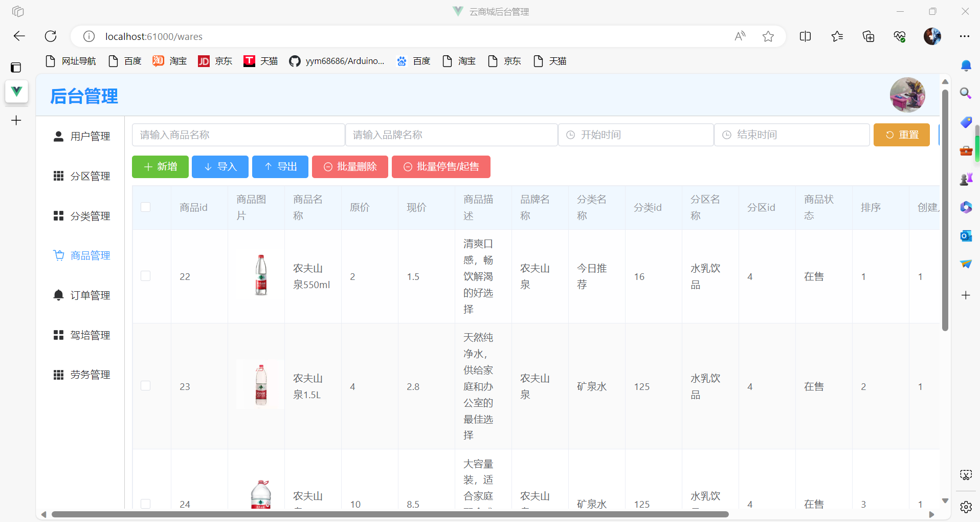
Task: Open a new tab with plus icon
Action: 16,120
